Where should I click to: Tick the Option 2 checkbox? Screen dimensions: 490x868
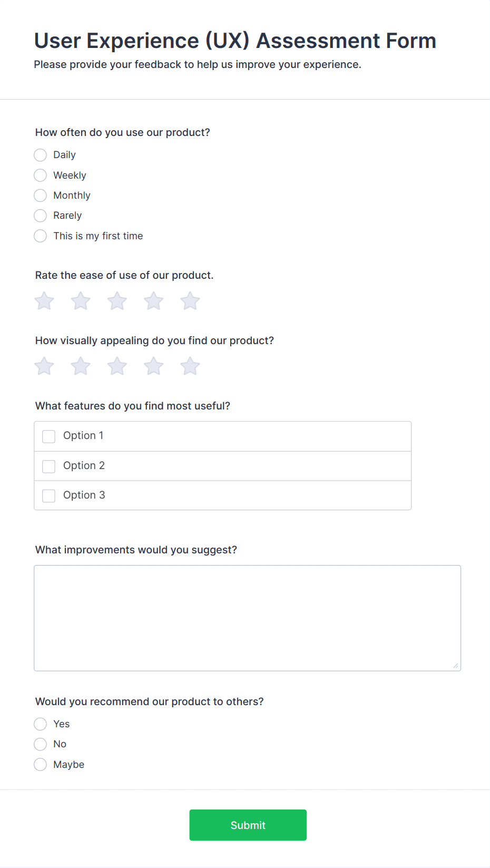coord(49,466)
